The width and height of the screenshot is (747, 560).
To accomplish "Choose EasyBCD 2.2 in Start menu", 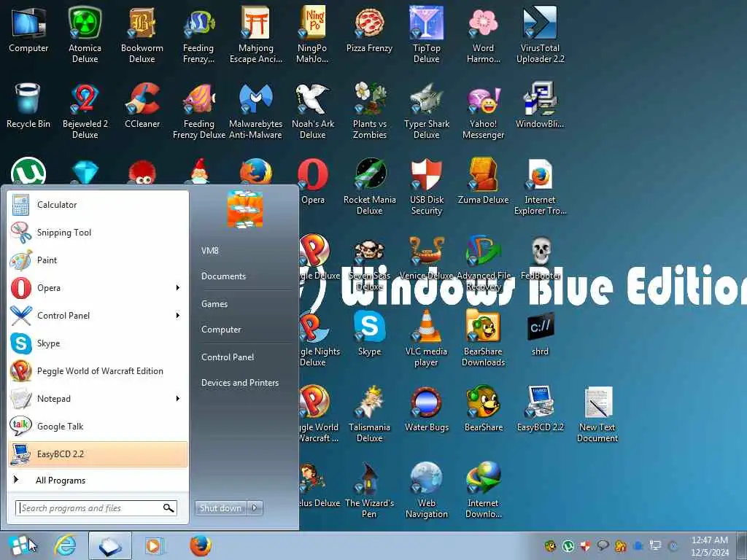I will pos(98,454).
